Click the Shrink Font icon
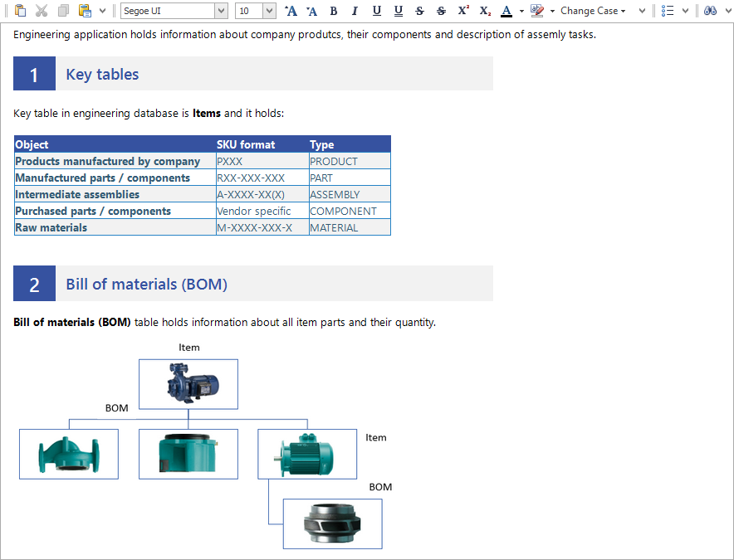Image resolution: width=734 pixels, height=560 pixels. pos(311,11)
